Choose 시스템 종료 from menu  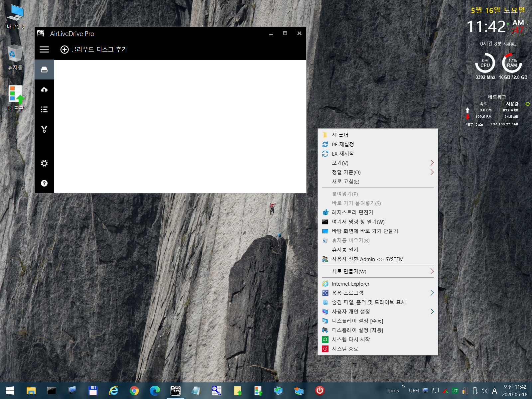click(x=378, y=349)
